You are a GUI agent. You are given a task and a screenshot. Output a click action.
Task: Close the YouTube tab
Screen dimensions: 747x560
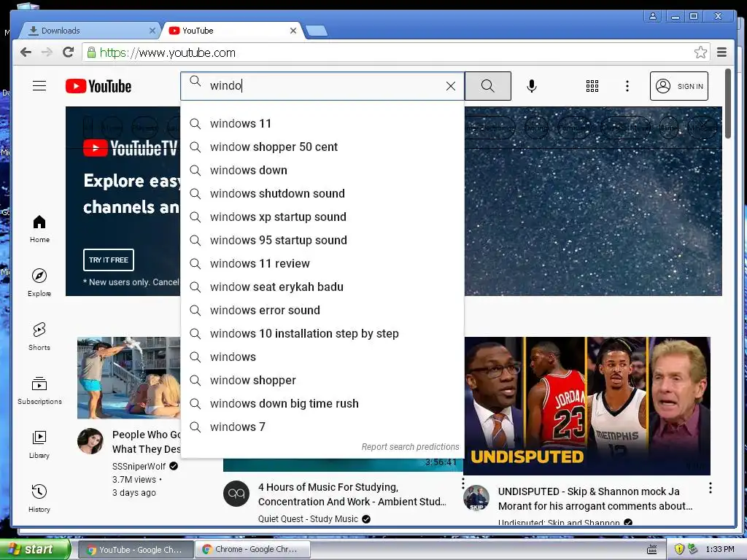tap(293, 31)
